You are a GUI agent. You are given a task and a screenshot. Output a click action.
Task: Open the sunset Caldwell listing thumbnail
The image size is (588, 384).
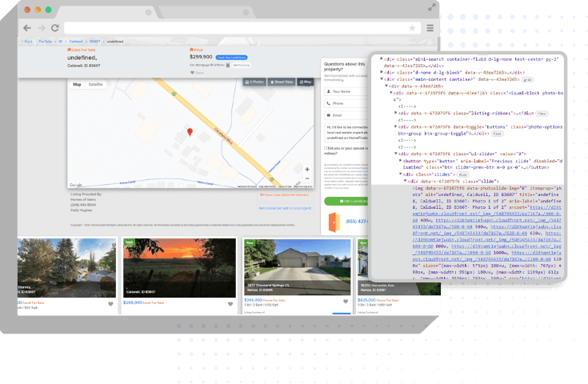(x=180, y=268)
